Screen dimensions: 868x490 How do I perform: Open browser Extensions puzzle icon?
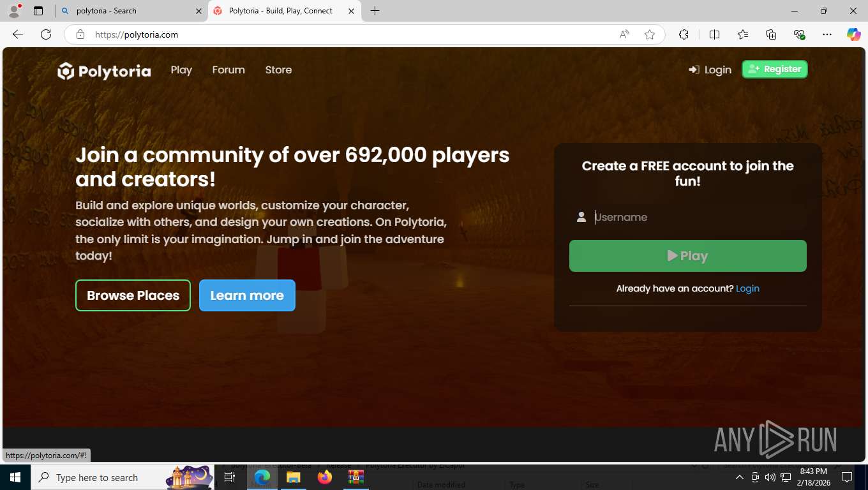[x=684, y=34]
